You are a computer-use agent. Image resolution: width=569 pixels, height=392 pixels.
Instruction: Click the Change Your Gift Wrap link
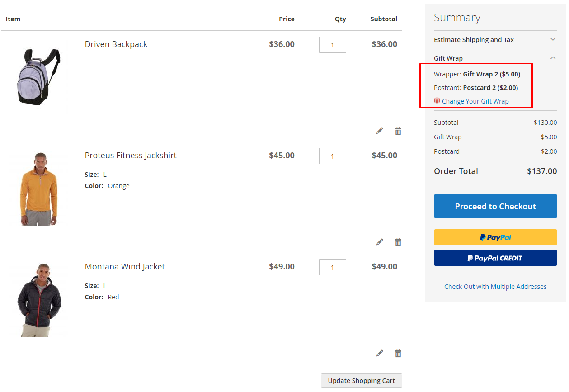point(475,101)
